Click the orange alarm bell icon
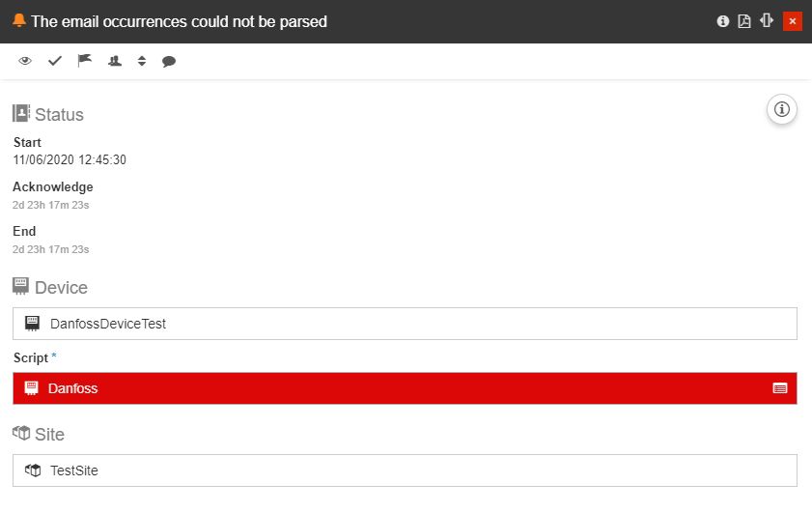The height and width of the screenshot is (513, 812). (19, 21)
